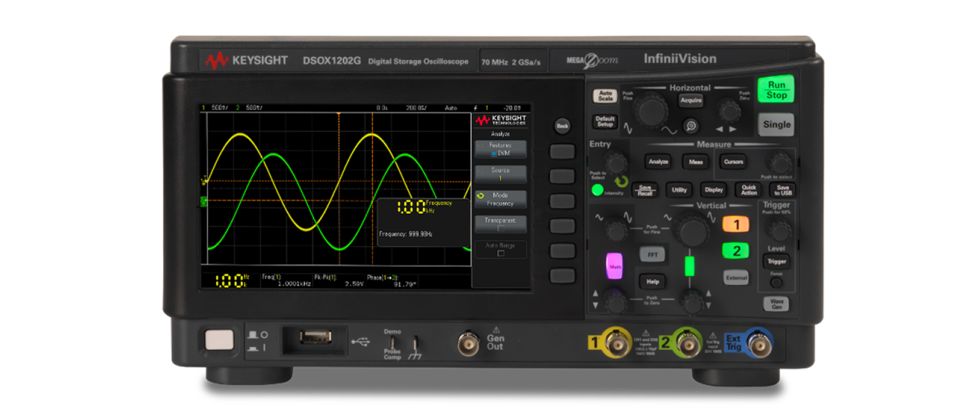Viewport: 960px width, 420px height.
Task: Click the round Back button beside the screen
Action: coord(562,126)
